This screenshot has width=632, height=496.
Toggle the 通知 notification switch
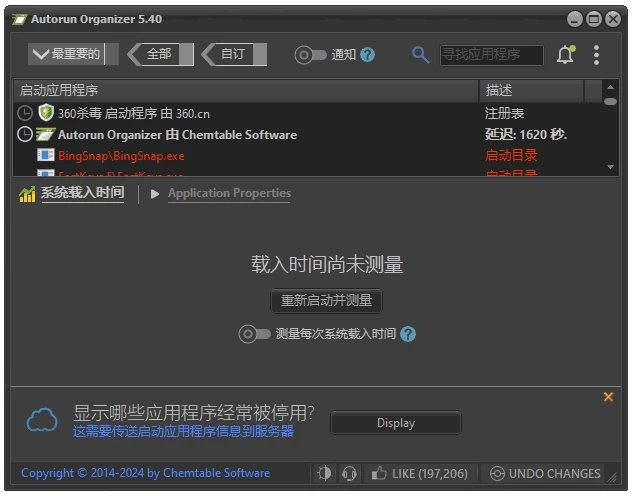tap(310, 55)
